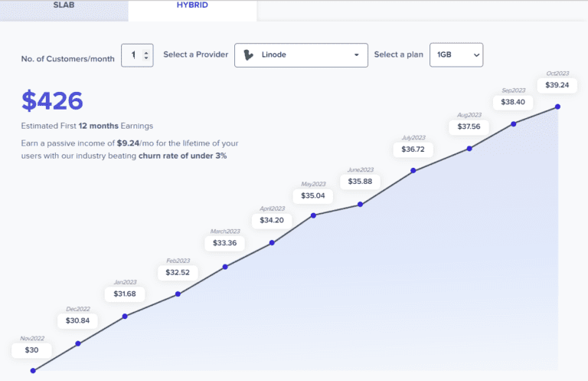The image size is (588, 381).
Task: Click the June2023 point on graph
Action: point(360,204)
